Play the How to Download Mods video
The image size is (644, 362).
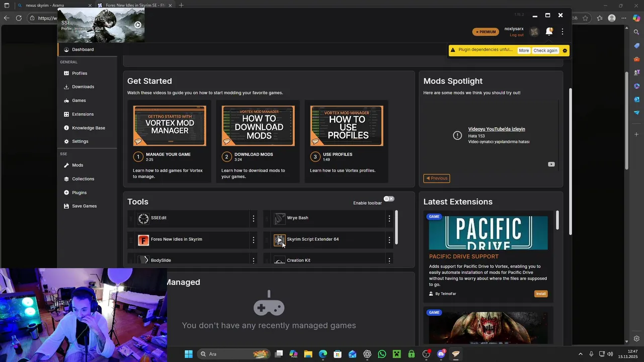(258, 126)
